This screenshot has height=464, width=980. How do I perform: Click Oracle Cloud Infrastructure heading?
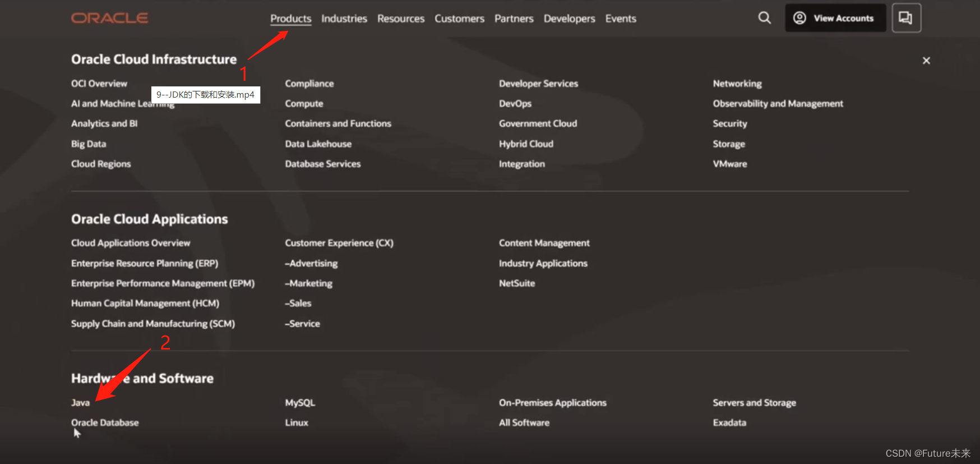pyautogui.click(x=154, y=59)
